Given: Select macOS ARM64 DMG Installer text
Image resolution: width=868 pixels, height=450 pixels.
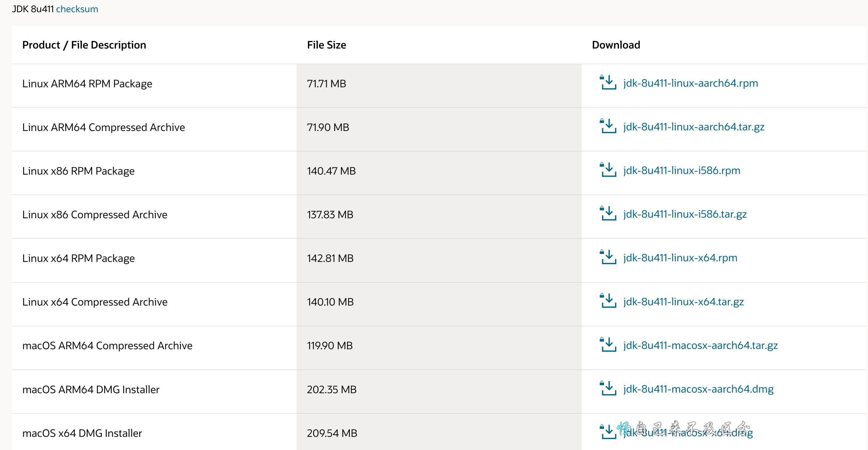Looking at the screenshot, I should [x=91, y=389].
